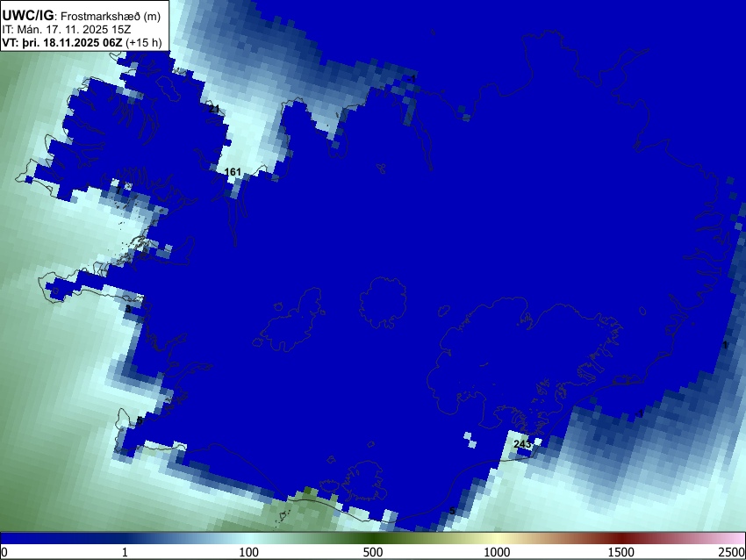Click the pale yellow color scale segment above 1000
Screen dimensions: 746x560
click(x=497, y=538)
